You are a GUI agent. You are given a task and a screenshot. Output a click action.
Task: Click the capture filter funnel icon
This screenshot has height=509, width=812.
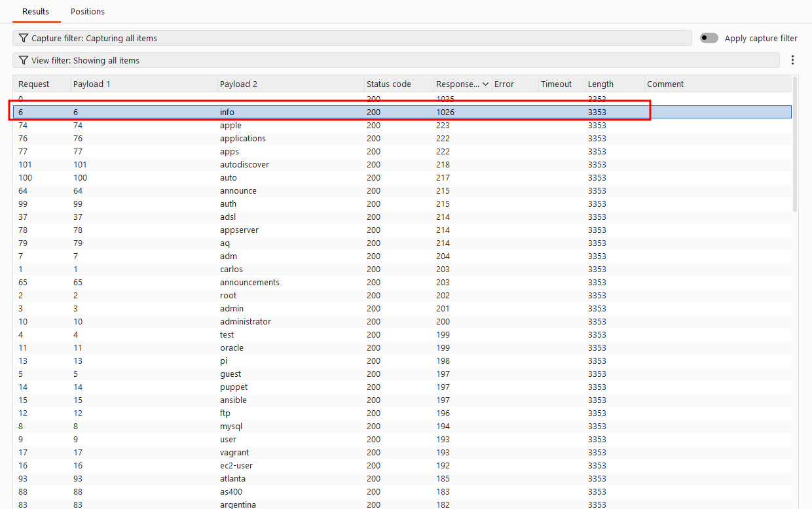tap(24, 38)
